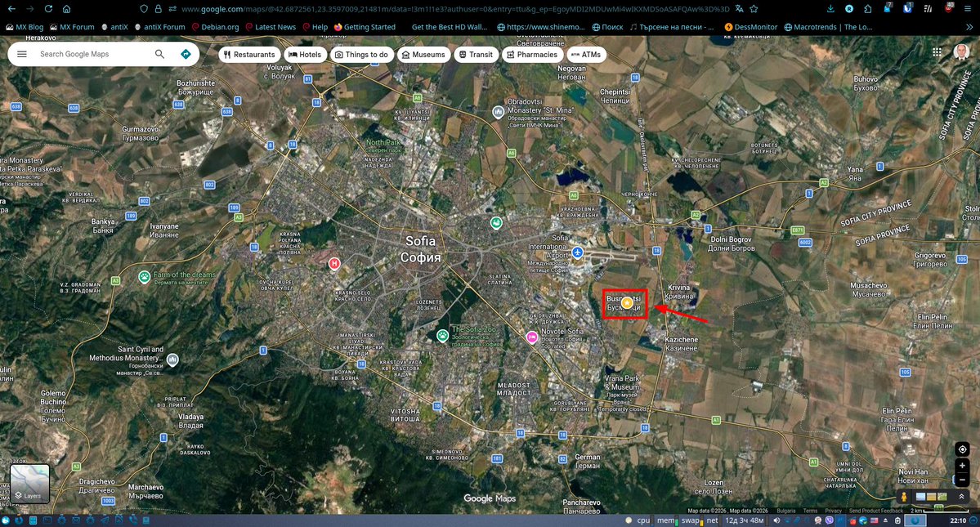Click Saint Cyril and Methodius Monastery marker
980x527 pixels.
(172, 360)
